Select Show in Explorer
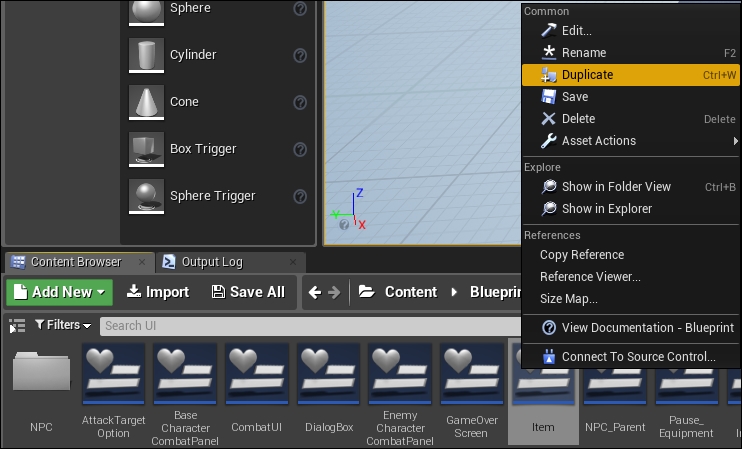This screenshot has width=742, height=449. [630, 209]
